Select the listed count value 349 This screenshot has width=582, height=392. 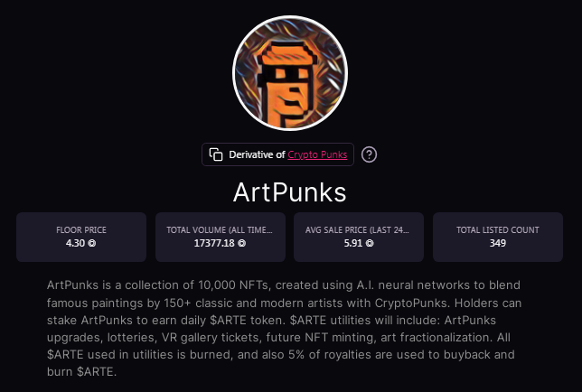tap(498, 243)
